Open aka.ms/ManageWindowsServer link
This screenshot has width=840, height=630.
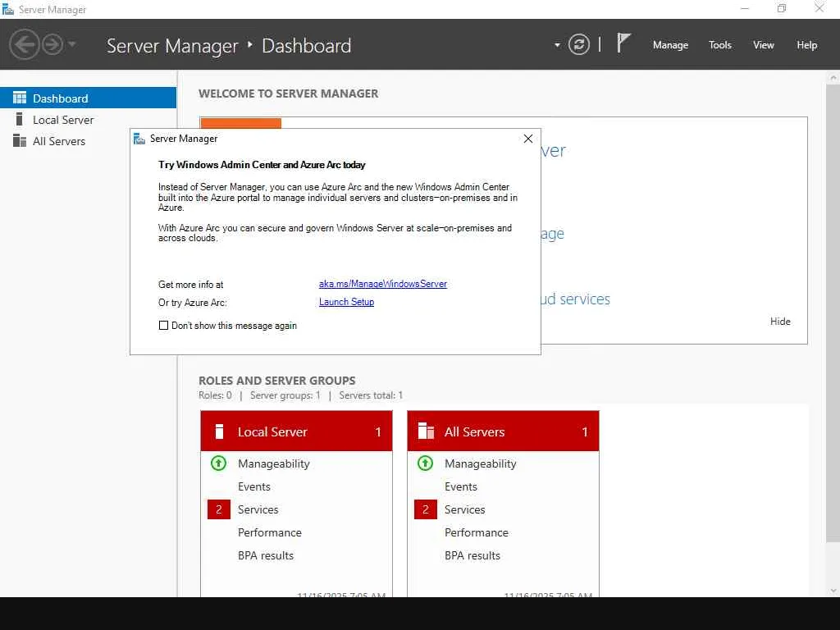click(x=383, y=284)
